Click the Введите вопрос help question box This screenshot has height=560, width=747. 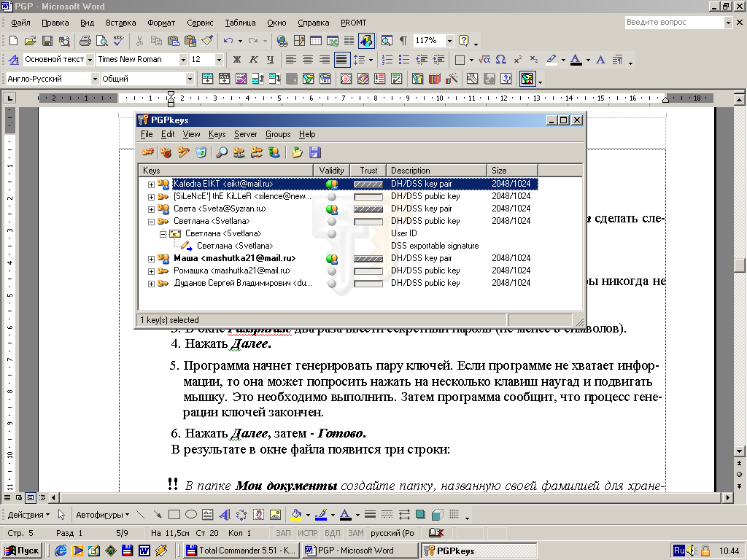coord(675,23)
